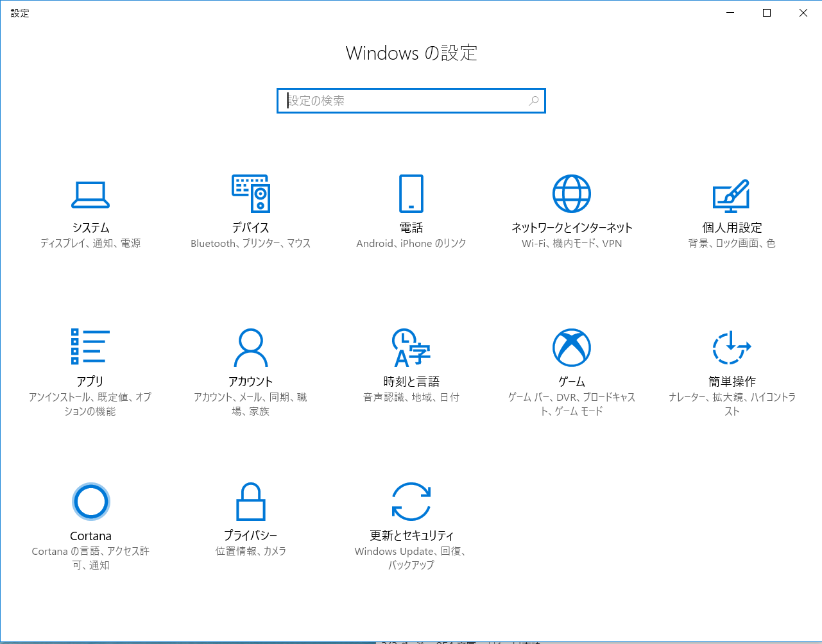Click Bluetooth、プリンター、マウス description text
The width and height of the screenshot is (822, 644).
pyautogui.click(x=251, y=244)
